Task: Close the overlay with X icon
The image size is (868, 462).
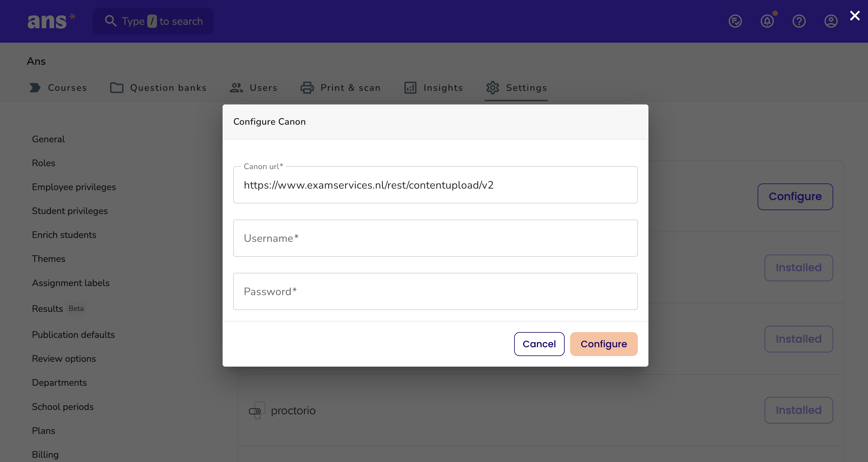Action: click(855, 15)
